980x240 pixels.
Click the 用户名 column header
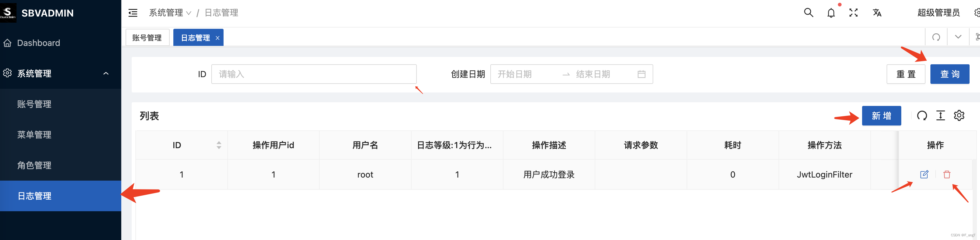pos(365,145)
